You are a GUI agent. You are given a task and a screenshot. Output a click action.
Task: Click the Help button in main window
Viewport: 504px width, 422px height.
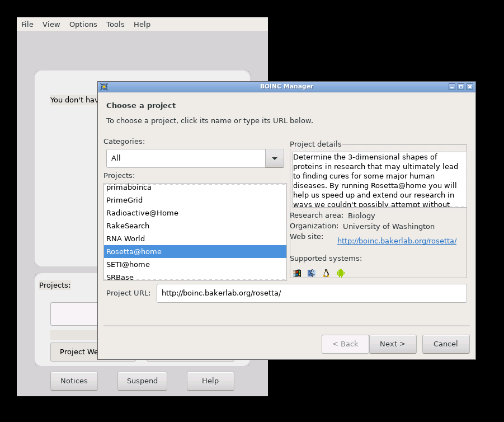coord(210,381)
